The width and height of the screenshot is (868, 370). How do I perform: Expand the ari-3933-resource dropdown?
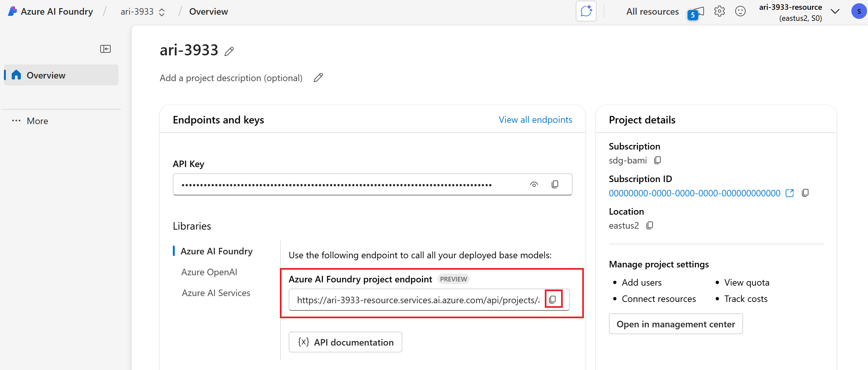(x=835, y=11)
